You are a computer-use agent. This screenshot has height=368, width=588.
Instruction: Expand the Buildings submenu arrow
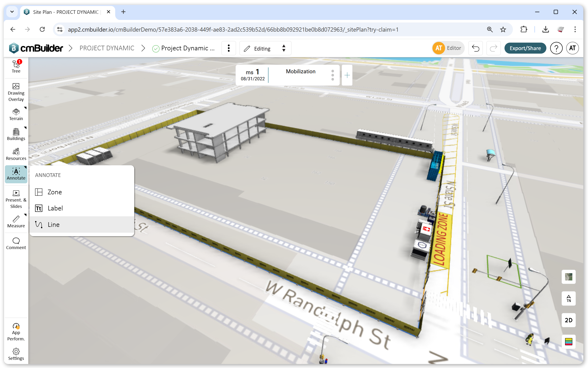[x=25, y=128]
